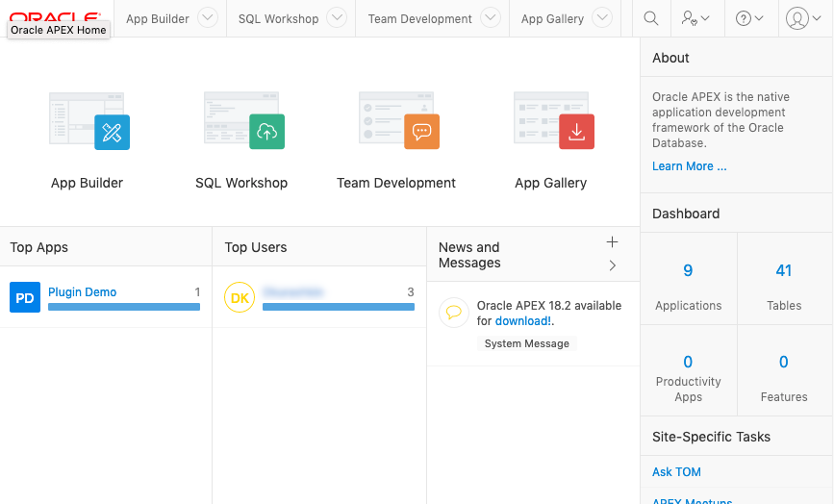Screen dimensions: 834x504
Task: Click the App Gallery label under the icon
Action: pos(550,183)
